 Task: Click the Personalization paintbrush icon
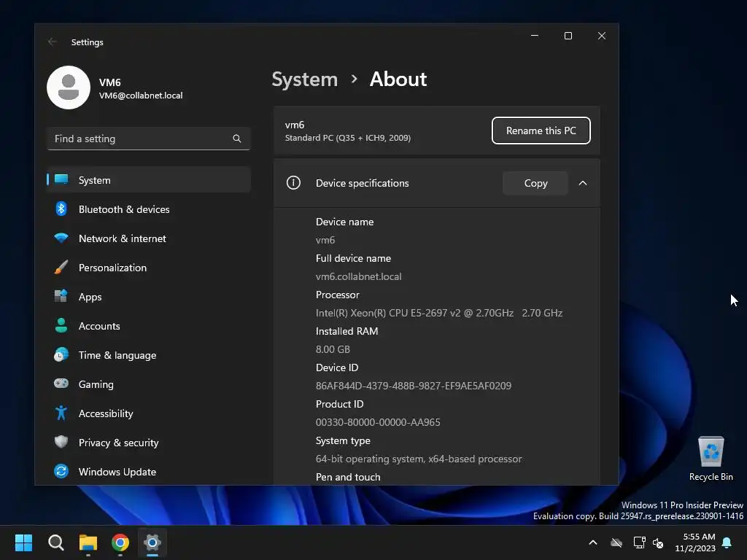pyautogui.click(x=61, y=268)
